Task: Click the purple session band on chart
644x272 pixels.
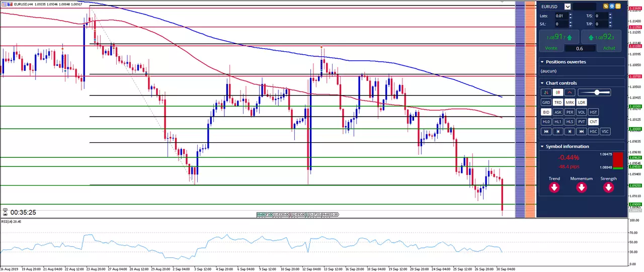Action: 520,109
